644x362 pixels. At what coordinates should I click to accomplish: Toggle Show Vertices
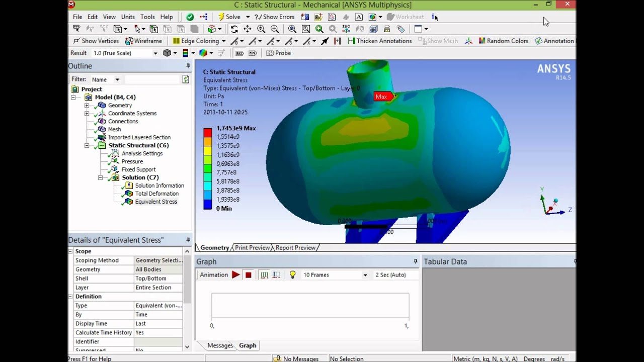(96, 41)
